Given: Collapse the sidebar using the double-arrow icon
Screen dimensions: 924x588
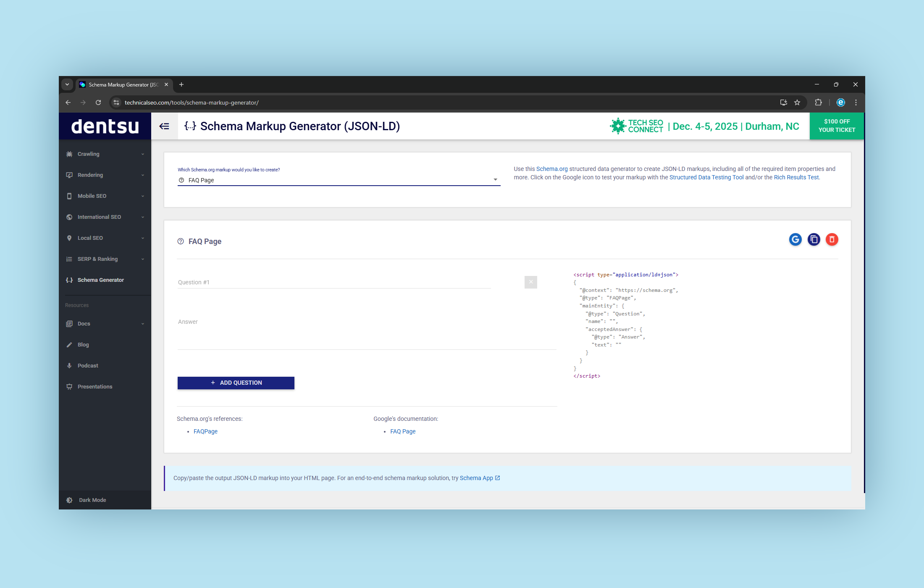Looking at the screenshot, I should (164, 126).
